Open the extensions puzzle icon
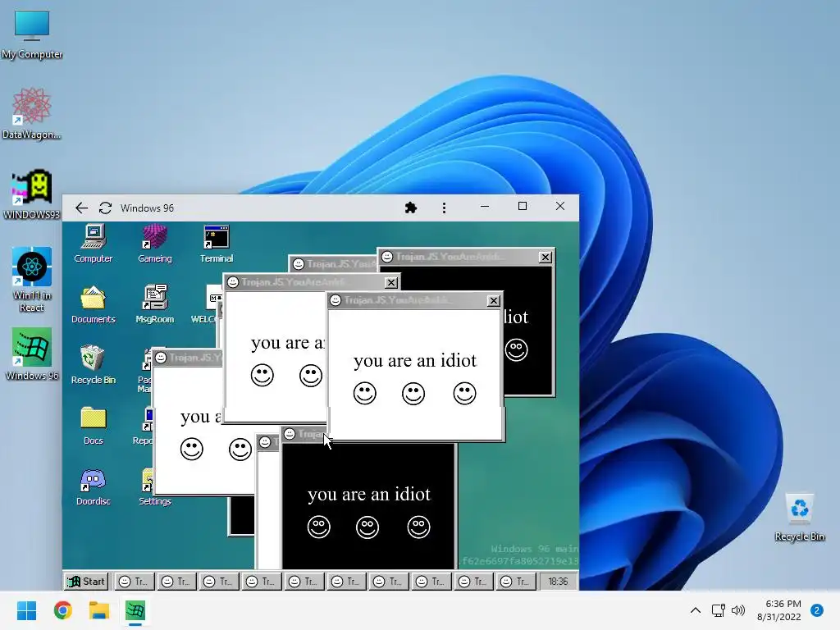The image size is (840, 630). pos(411,208)
